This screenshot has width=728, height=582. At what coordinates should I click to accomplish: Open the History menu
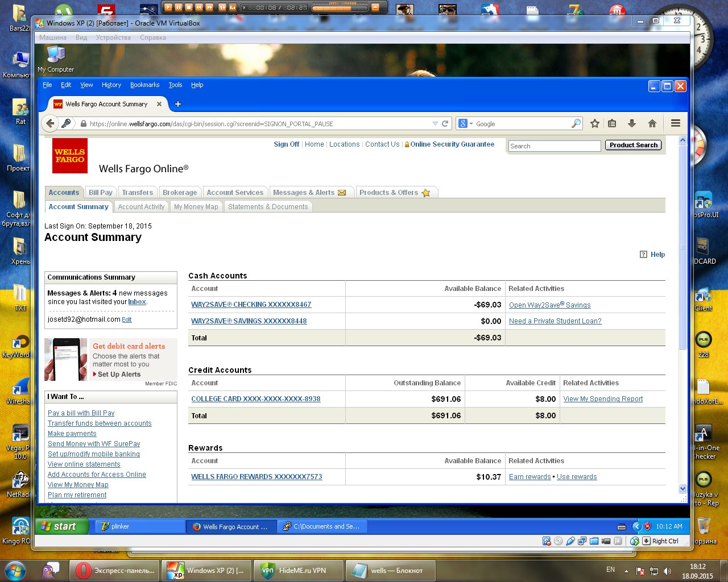111,85
